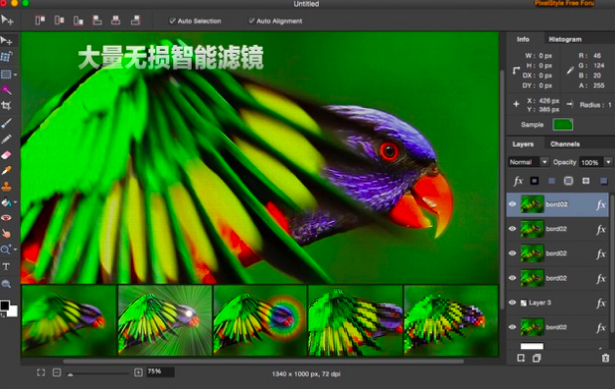This screenshot has height=389, width=615.
Task: Click the eyedropper icon in Info panel
Action: [x=570, y=71]
